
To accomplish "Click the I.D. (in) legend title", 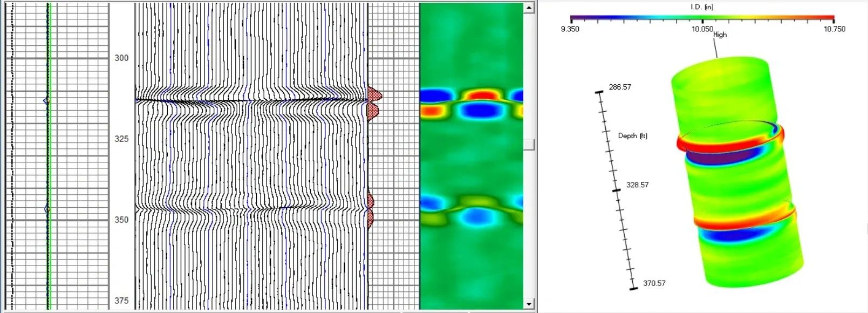I will [702, 7].
